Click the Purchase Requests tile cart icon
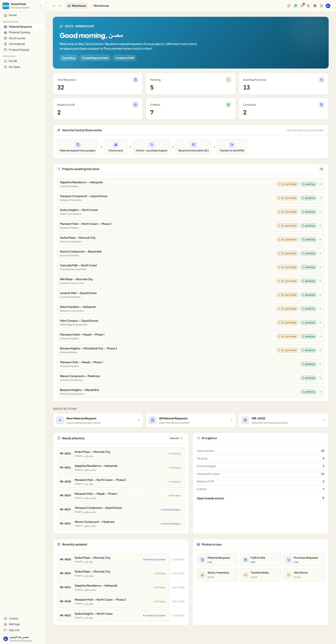Image resolution: width=336 pixels, height=644 pixels. (x=289, y=560)
